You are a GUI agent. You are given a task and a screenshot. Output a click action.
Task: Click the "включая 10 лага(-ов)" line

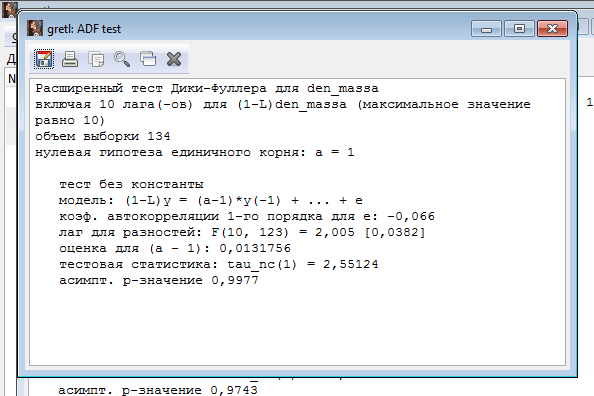click(x=283, y=105)
